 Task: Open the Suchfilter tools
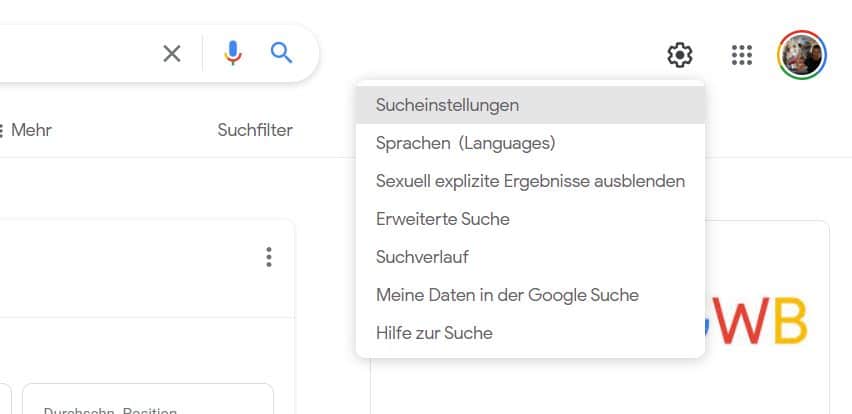click(x=255, y=130)
